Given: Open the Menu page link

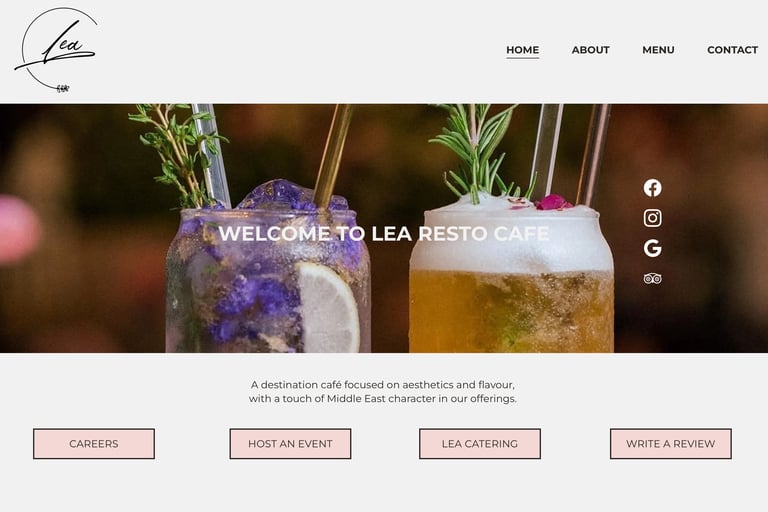Looking at the screenshot, I should click(x=658, y=50).
